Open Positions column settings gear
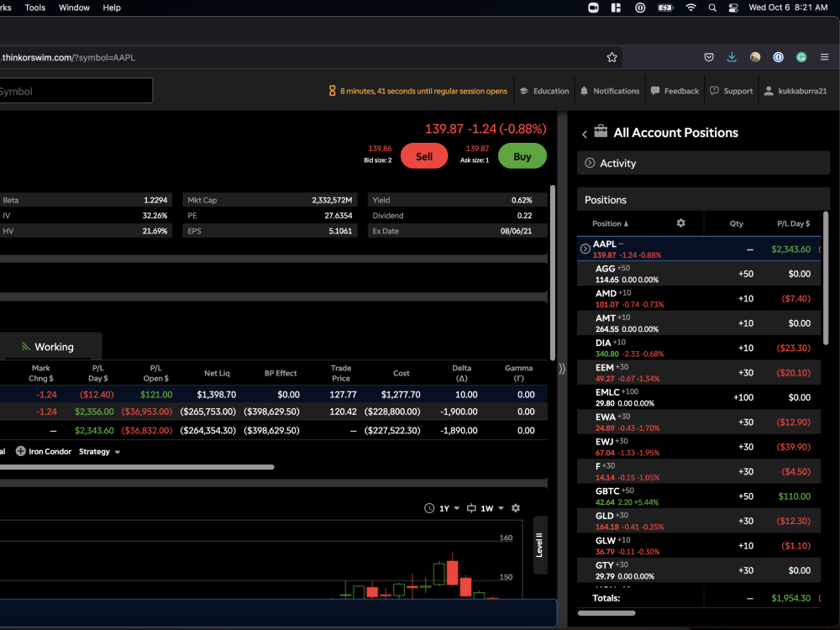840x630 pixels. (x=681, y=223)
